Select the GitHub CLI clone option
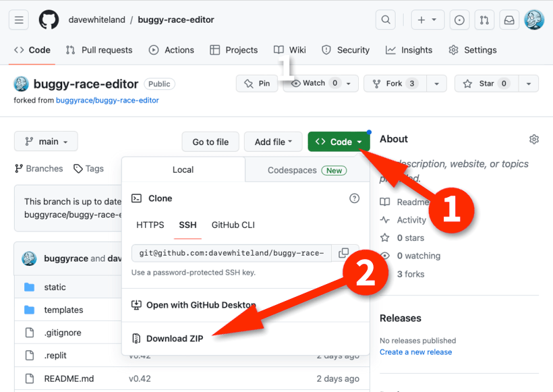The width and height of the screenshot is (553, 392). (x=233, y=225)
